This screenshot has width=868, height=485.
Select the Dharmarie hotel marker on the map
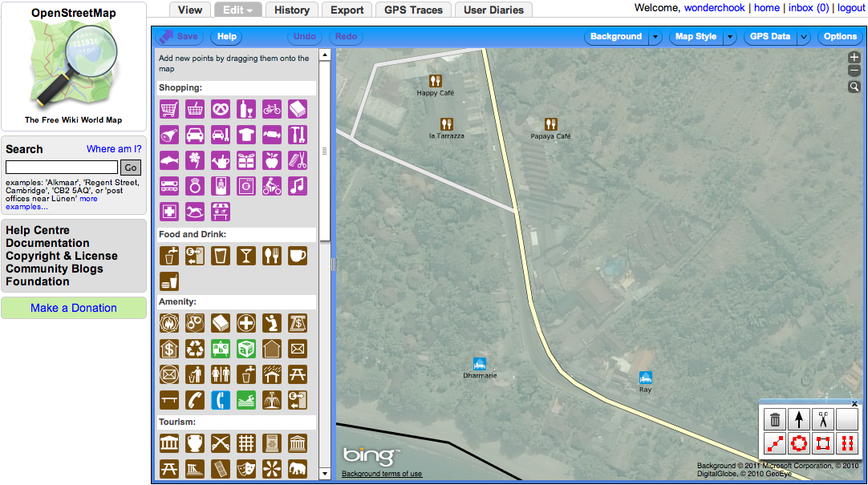(480, 364)
